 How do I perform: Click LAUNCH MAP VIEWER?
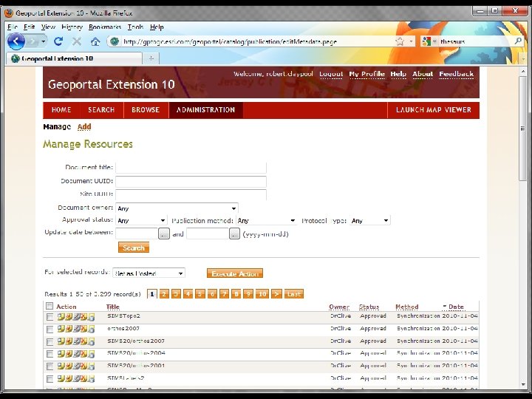click(433, 110)
